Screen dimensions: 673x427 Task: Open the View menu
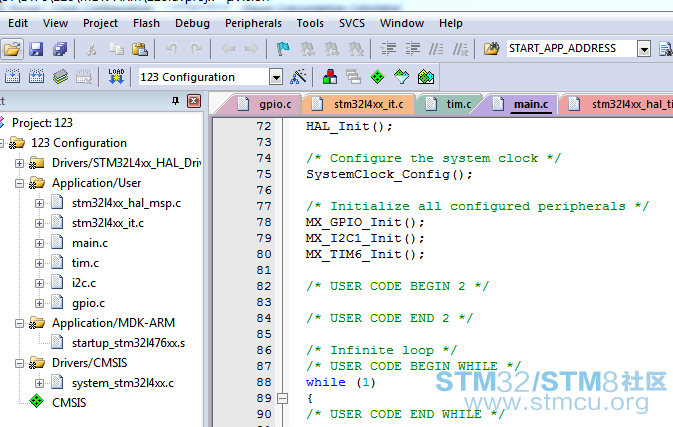55,23
